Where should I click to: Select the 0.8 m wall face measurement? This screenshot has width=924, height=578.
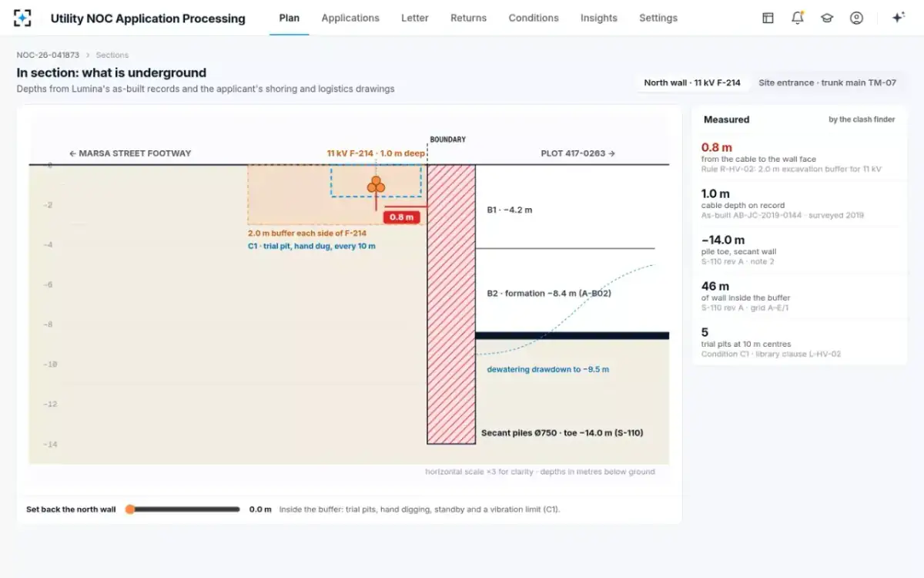point(799,157)
